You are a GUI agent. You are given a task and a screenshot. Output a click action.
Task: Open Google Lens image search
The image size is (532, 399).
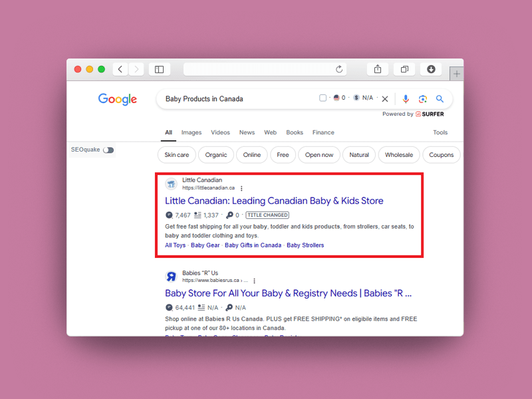point(422,99)
